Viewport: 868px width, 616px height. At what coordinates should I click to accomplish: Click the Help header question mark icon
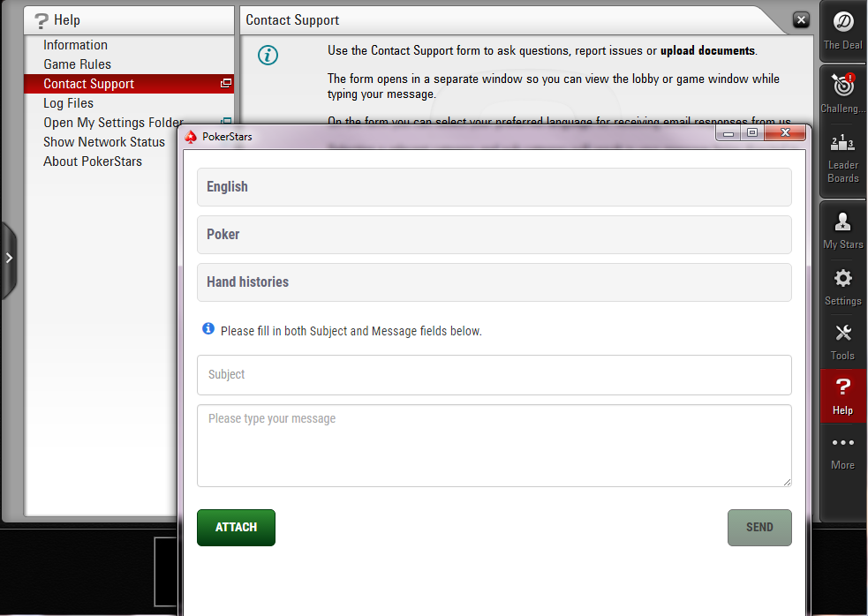(41, 20)
